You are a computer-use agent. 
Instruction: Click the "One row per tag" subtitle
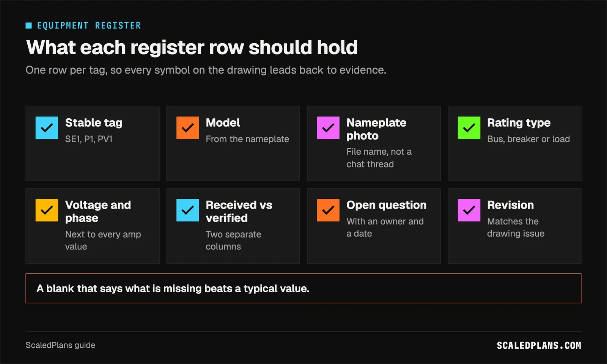point(206,70)
